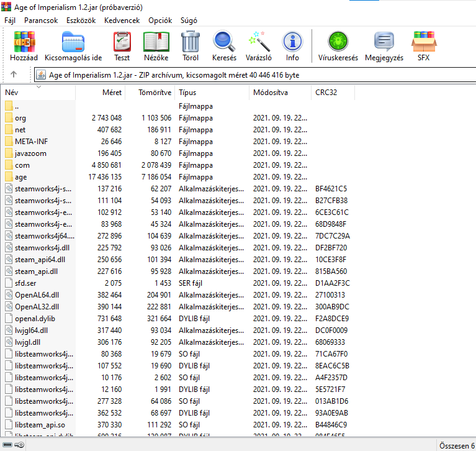Image resolution: width=476 pixels, height=451 pixels.
Task: Click CRC32 value B27CFB38
Action: 331,201
